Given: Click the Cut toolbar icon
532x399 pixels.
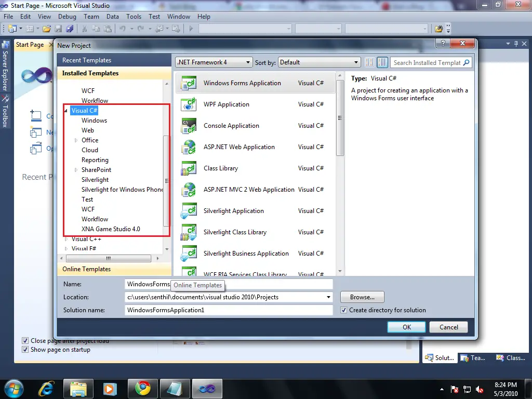Looking at the screenshot, I should pos(85,29).
